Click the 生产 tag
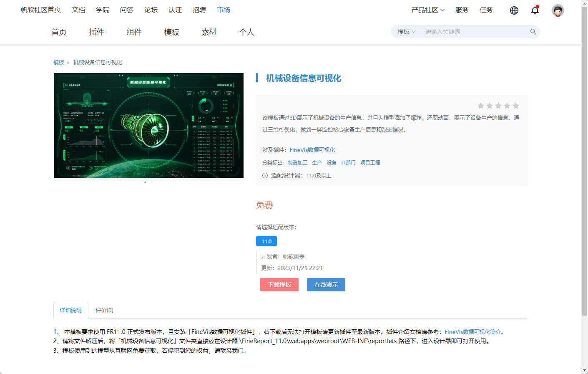The height and width of the screenshot is (374, 588). point(317,163)
